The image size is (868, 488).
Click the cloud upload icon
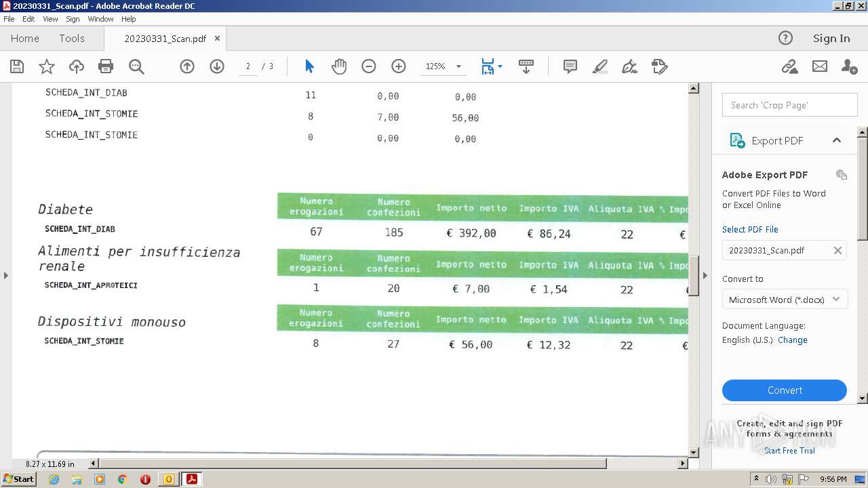click(x=77, y=66)
